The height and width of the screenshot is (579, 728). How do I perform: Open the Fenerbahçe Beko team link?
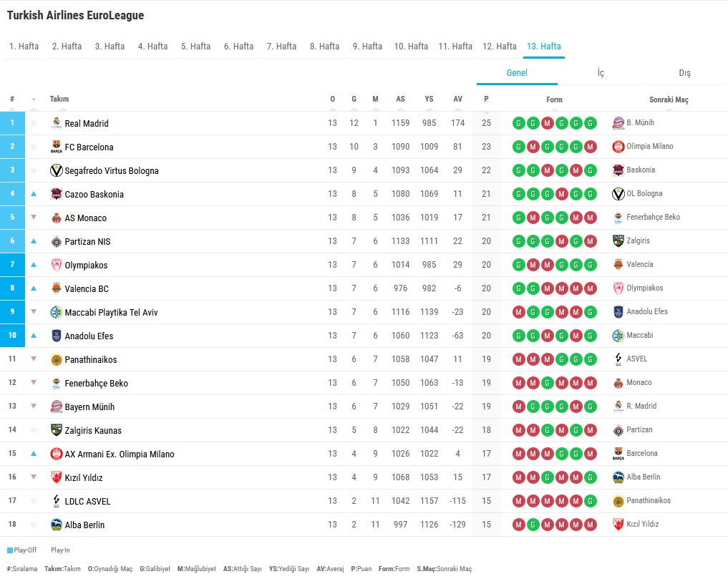pos(96,383)
